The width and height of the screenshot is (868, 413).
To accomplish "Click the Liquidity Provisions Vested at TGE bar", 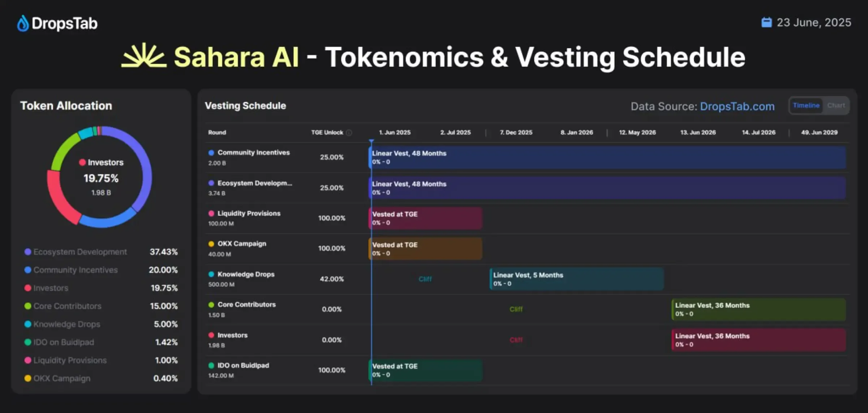I will click(425, 218).
